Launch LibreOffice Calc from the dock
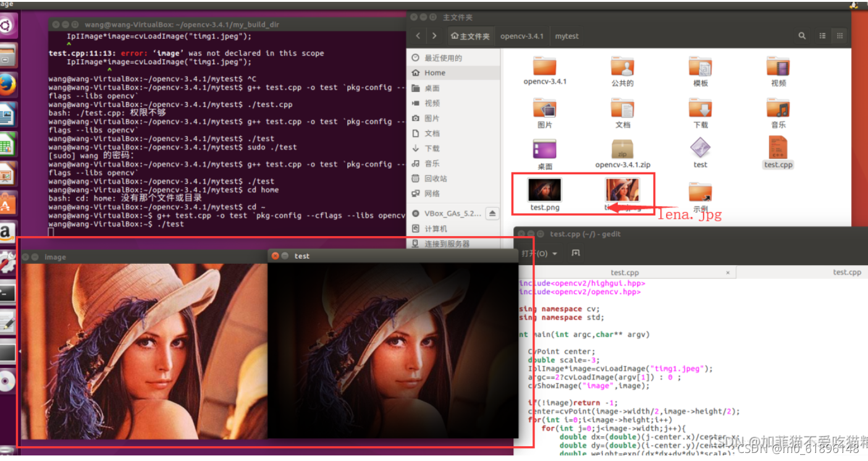The height and width of the screenshot is (461, 868). click(7, 145)
